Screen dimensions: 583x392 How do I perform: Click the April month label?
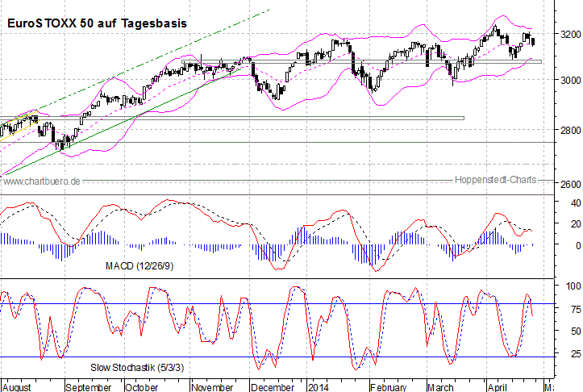498,387
